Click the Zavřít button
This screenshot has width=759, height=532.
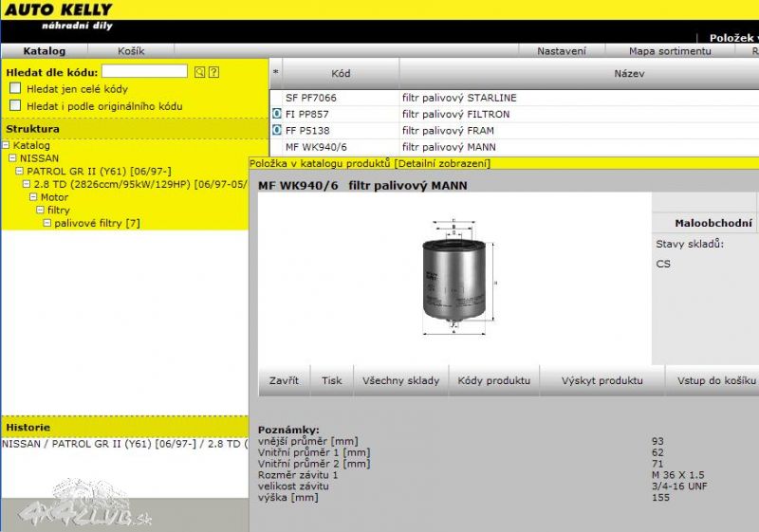pos(284,380)
